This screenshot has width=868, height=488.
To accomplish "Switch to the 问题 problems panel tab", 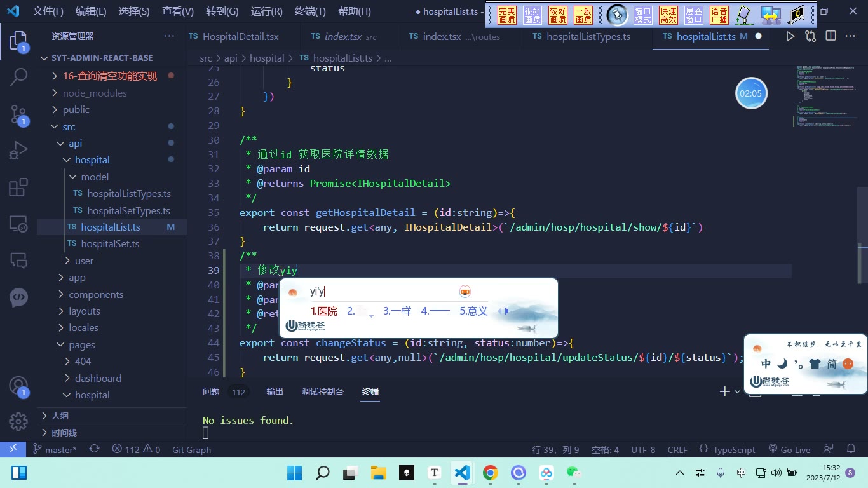I will point(211,391).
